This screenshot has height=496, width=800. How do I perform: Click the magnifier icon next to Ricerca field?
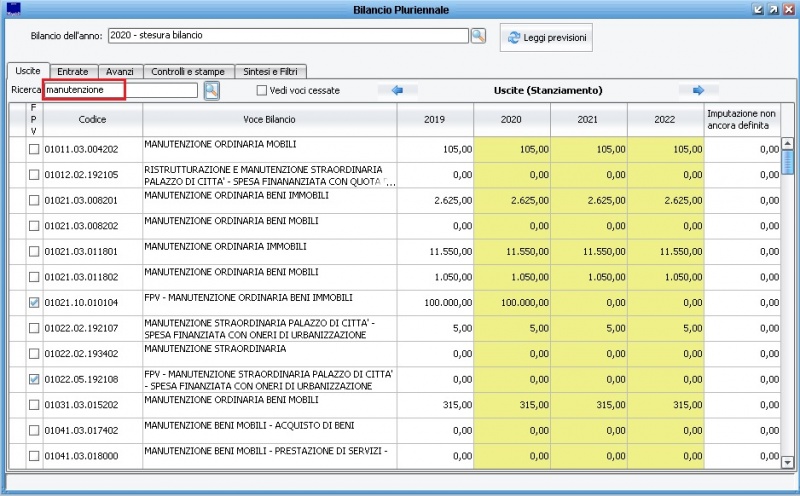211,91
